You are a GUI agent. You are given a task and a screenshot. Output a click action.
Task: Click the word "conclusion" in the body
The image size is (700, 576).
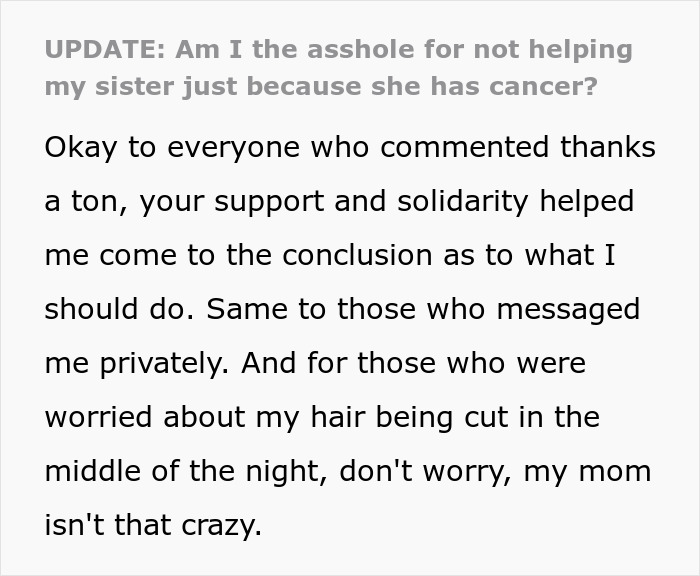tap(357, 255)
